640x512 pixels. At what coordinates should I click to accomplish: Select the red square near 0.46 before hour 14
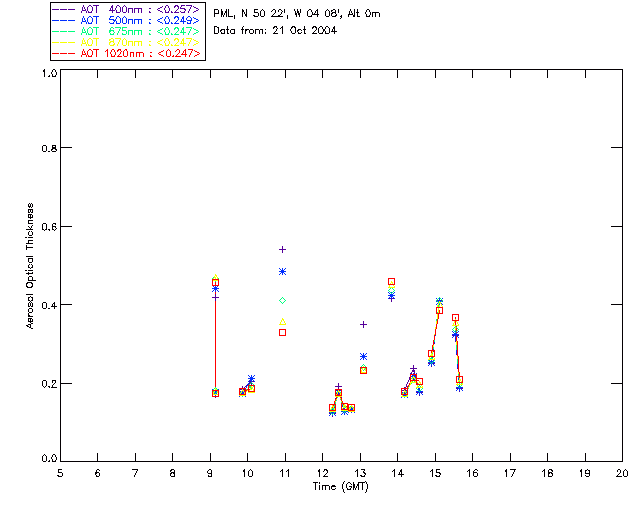click(x=391, y=282)
